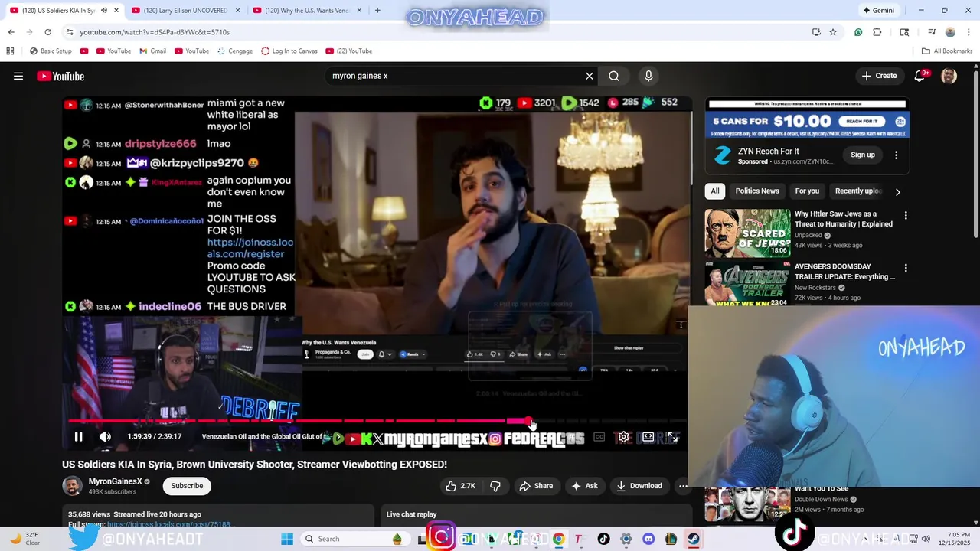Image resolution: width=980 pixels, height=551 pixels.
Task: Mute the first tab audio icon
Action: pyautogui.click(x=104, y=11)
